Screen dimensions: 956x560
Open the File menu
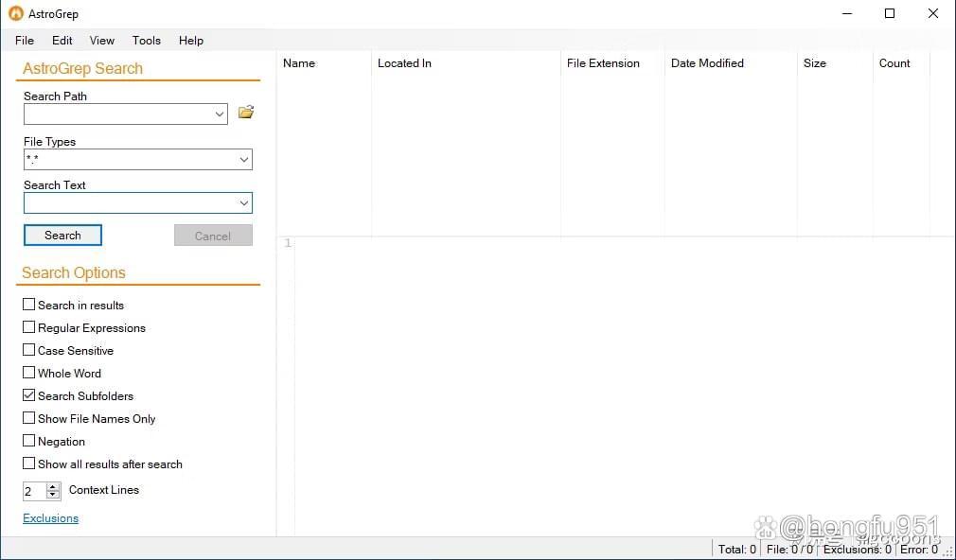[x=25, y=41]
